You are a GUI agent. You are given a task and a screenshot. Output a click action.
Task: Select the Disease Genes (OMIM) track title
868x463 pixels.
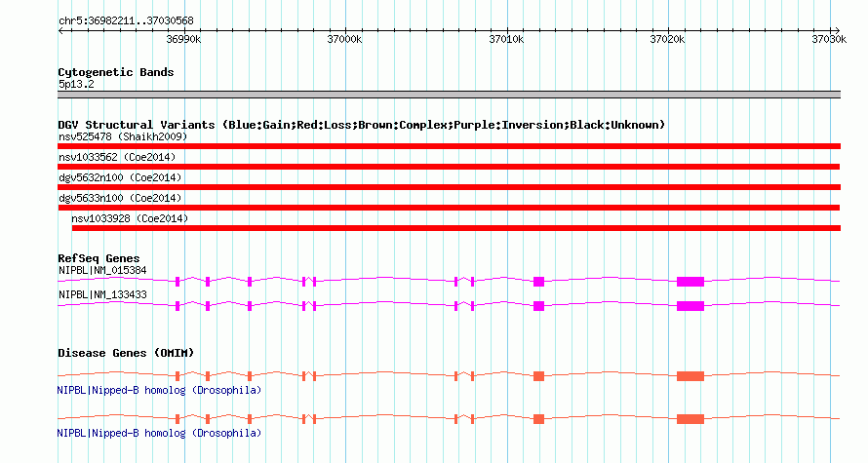[126, 353]
